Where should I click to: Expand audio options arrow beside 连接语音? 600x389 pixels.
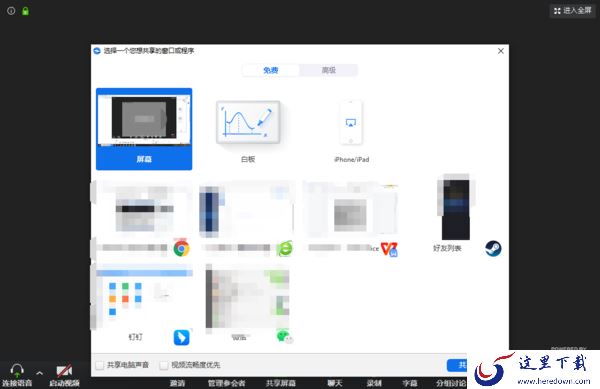pyautogui.click(x=39, y=373)
